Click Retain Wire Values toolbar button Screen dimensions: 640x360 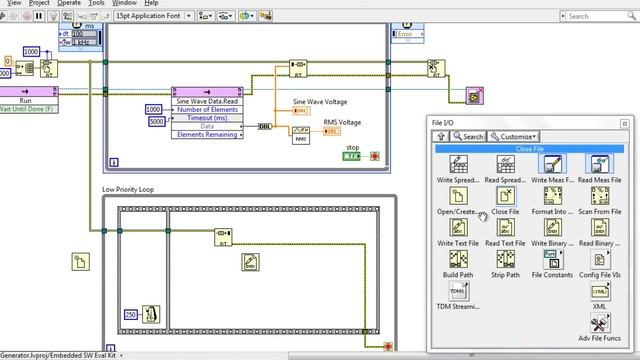tap(68, 16)
